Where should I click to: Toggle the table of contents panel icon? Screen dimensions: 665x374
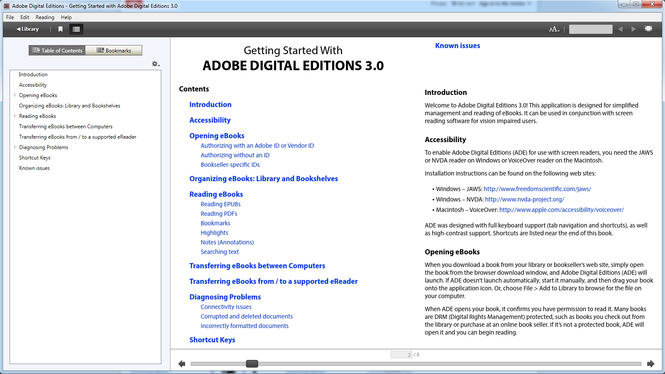click(76, 29)
